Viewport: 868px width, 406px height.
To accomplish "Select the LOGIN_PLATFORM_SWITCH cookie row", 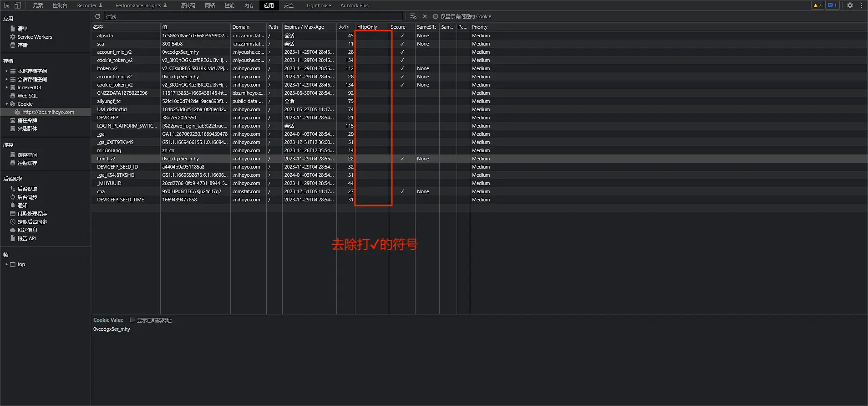I will [479, 126].
